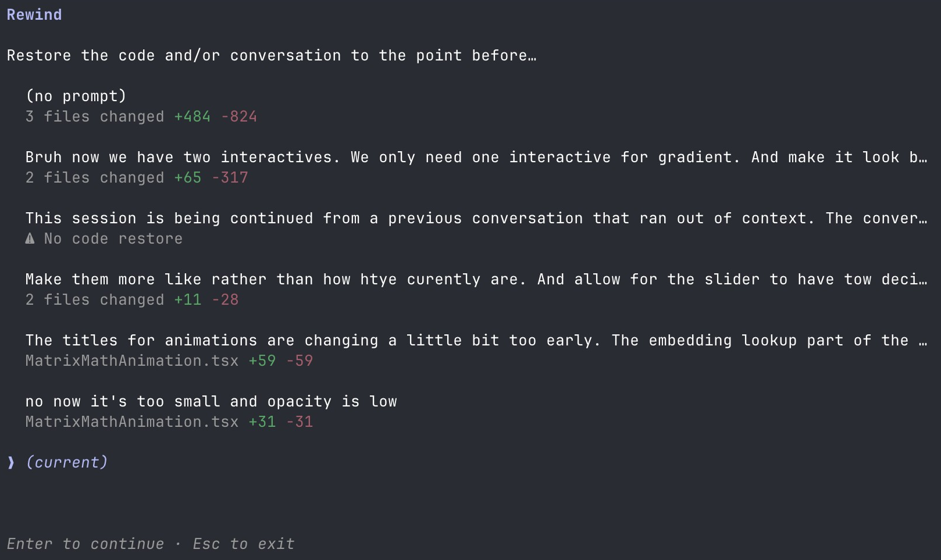This screenshot has width=941, height=560.
Task: Click the green +484 additions count
Action: 193,116
